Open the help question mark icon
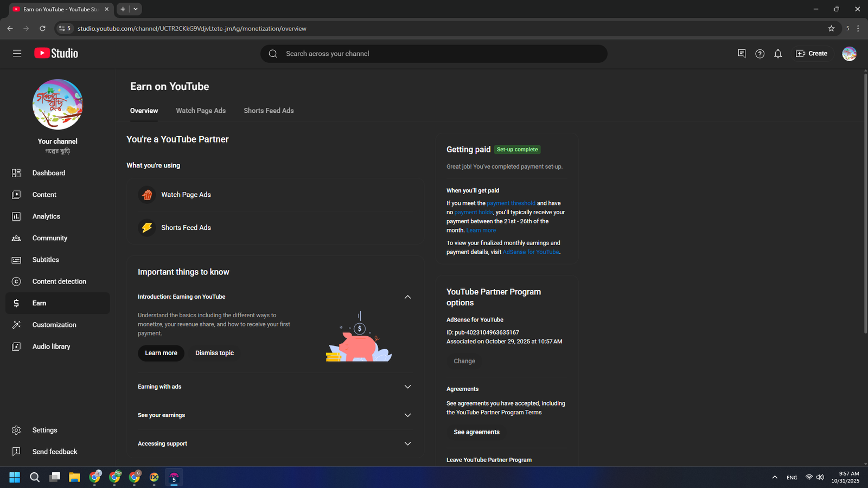This screenshot has width=868, height=488. (x=759, y=54)
